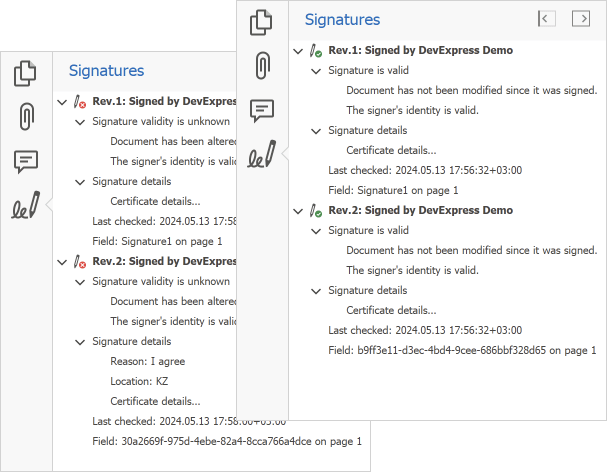Click the right-arrow next button beside the Signatures header
Image resolution: width=607 pixels, height=472 pixels.
580,18
